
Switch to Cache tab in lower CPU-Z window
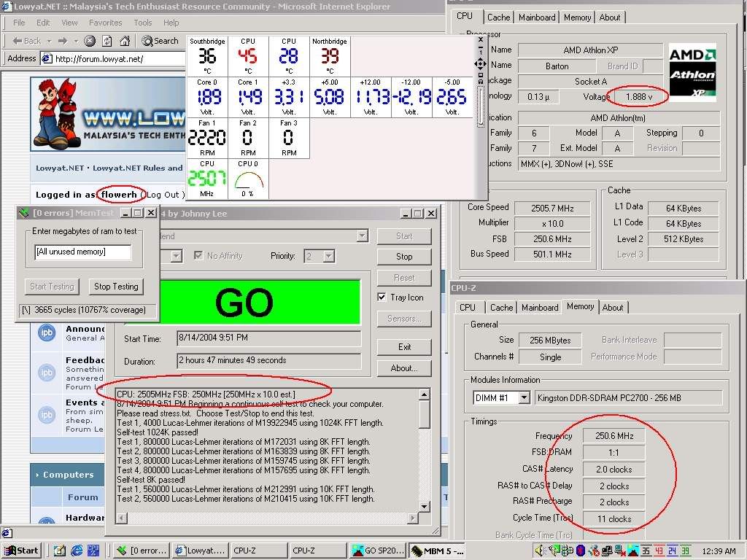click(501, 308)
